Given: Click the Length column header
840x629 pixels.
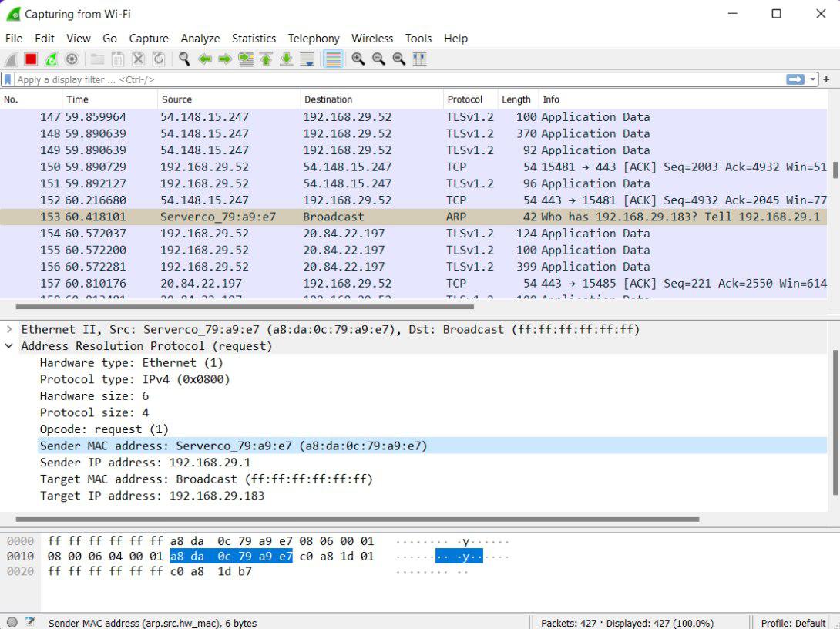Looking at the screenshot, I should click(518, 99).
